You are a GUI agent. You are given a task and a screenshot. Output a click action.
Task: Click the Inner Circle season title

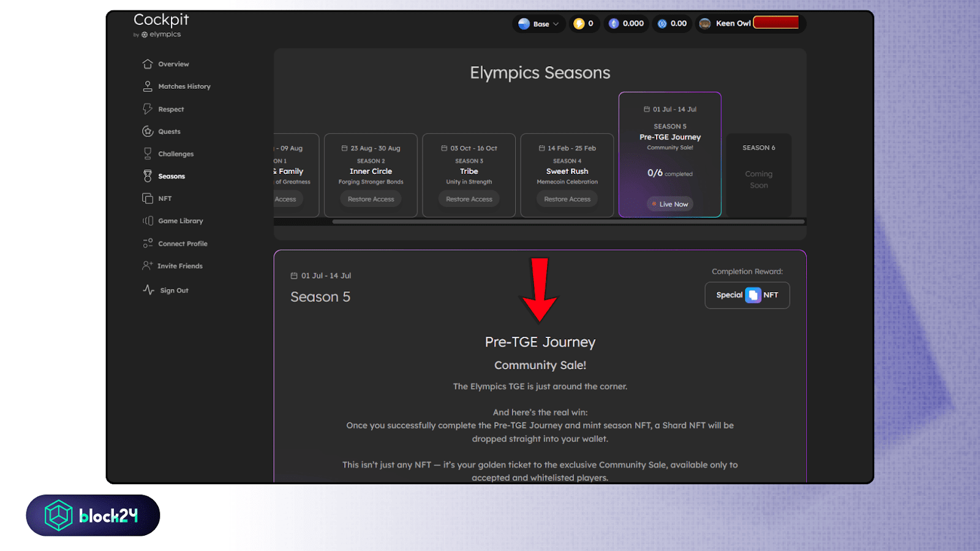[x=371, y=171]
